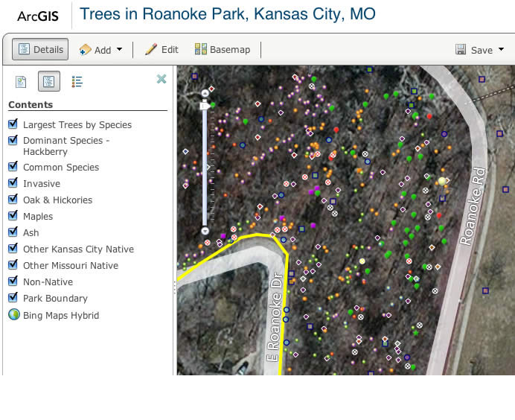
Task: Open the Basemap gallery
Action: pos(223,50)
